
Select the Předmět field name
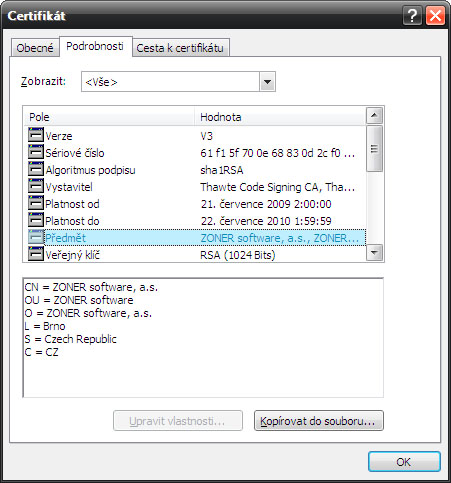[66, 238]
